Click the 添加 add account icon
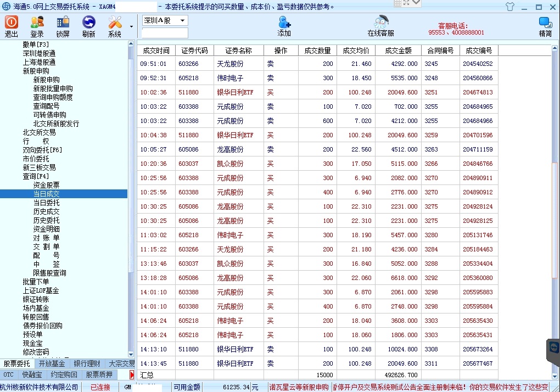 click(x=284, y=26)
